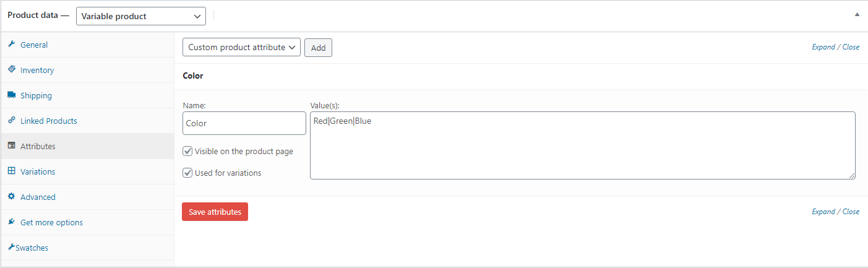Click the Get more options plug icon
The image size is (868, 268).
click(11, 222)
